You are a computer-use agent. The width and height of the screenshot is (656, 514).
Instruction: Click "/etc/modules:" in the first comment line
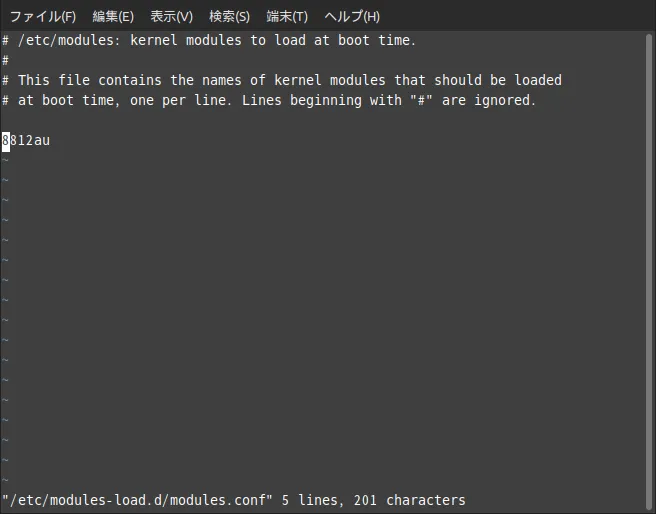coord(66,40)
